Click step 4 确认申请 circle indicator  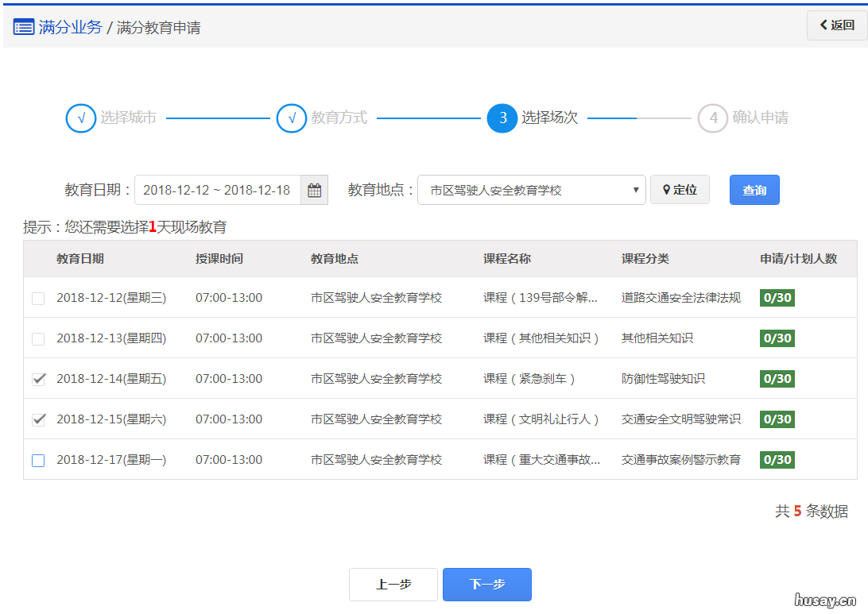pos(712,118)
